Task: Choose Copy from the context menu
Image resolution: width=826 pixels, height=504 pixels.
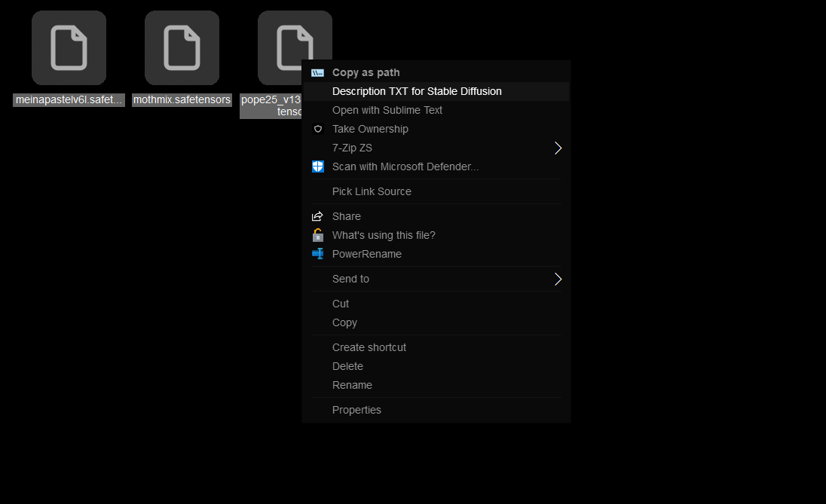Action: click(x=436, y=323)
